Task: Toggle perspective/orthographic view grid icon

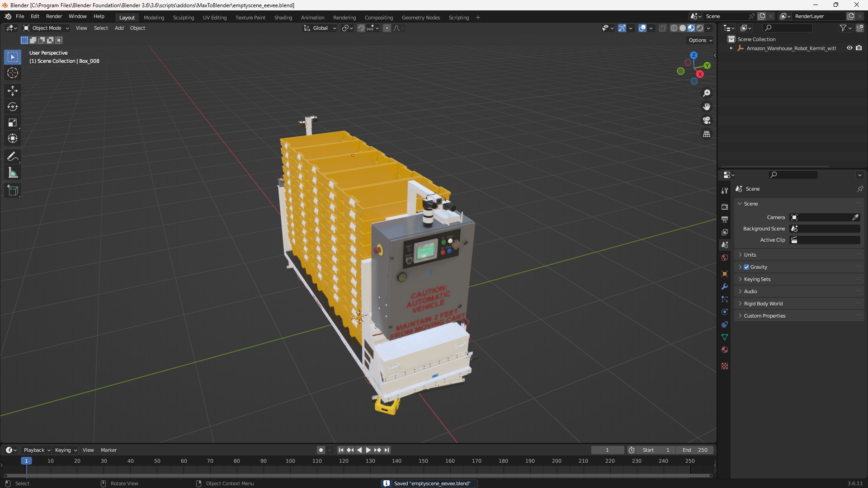Action: 707,134
